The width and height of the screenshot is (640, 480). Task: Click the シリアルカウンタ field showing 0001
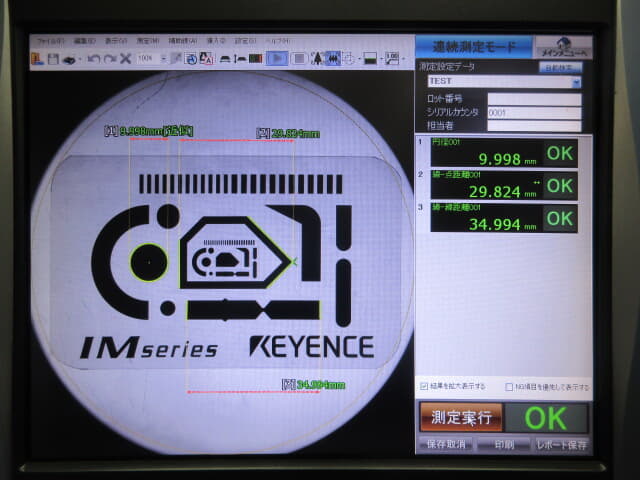534,113
